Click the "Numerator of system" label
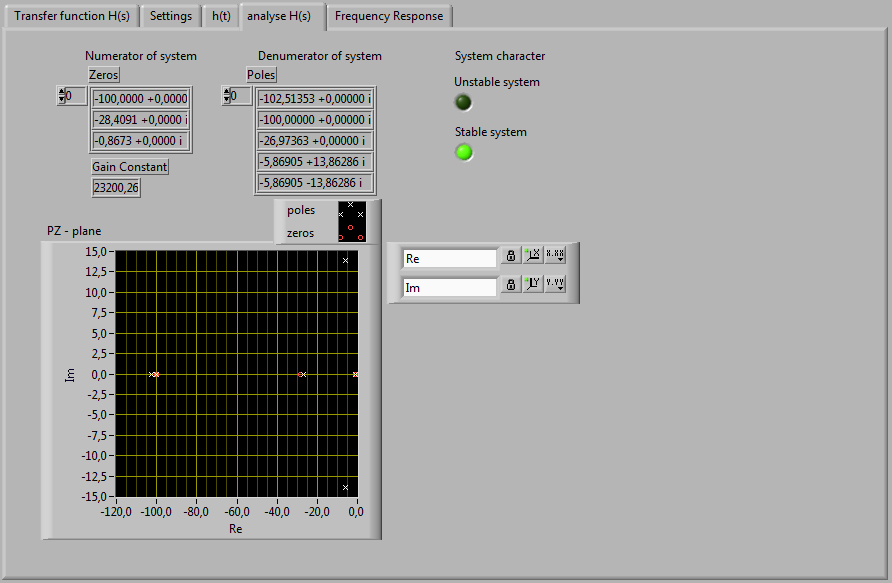 (141, 56)
